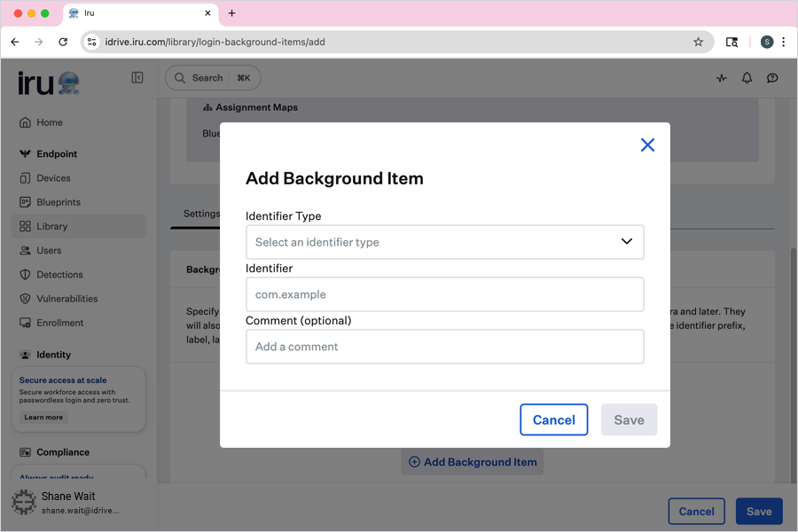Go to Home in sidebar
Image resolution: width=798 pixels, height=532 pixels.
point(50,122)
